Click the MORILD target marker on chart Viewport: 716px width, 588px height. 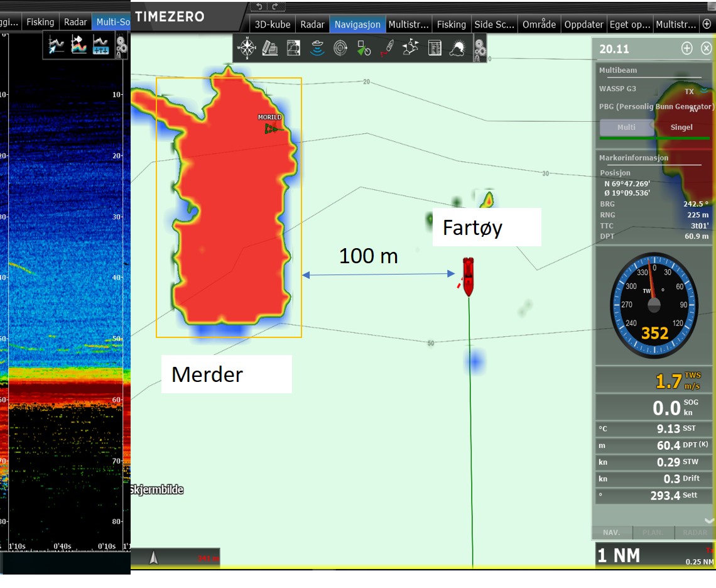click(271, 128)
